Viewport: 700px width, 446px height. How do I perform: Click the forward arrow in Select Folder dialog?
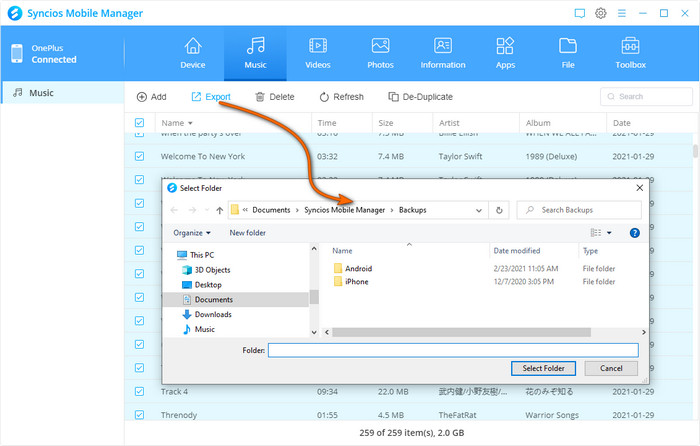pyautogui.click(x=192, y=210)
